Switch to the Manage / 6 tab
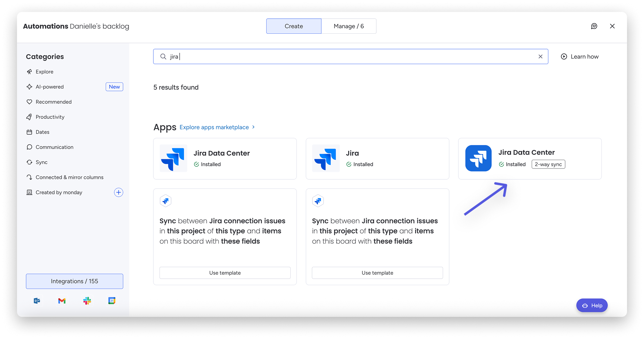 click(349, 26)
